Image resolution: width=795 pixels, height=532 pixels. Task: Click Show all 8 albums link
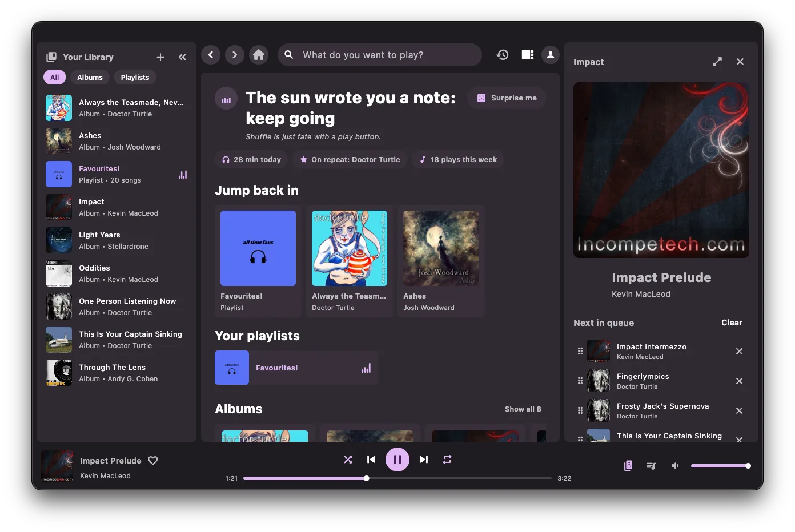[x=523, y=409]
